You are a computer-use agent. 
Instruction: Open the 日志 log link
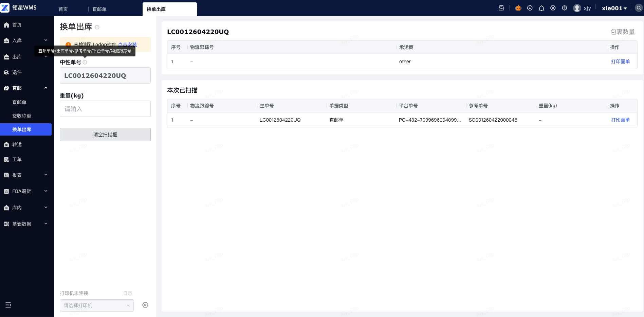[x=128, y=293]
